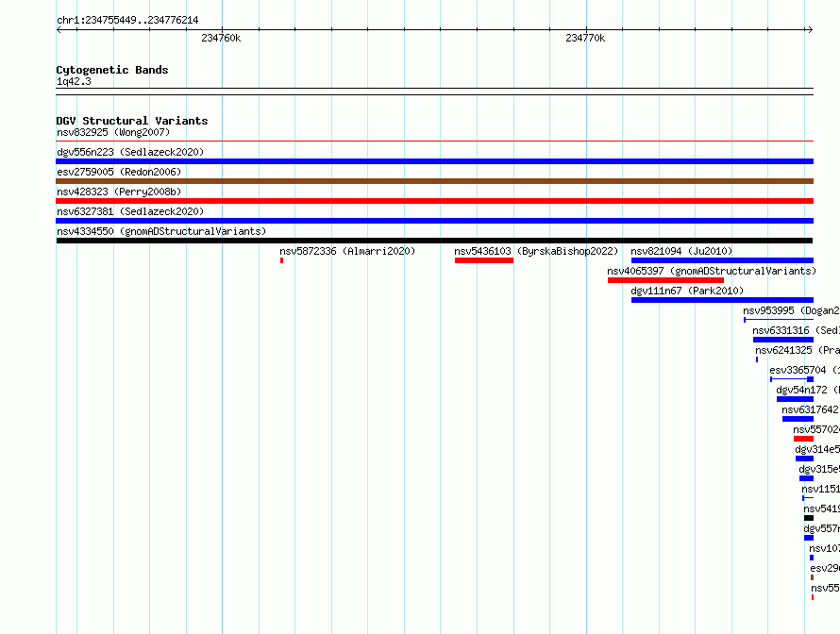Open nsv4065397 (gnomADStructuralVariants) label
The image size is (840, 634).
[x=712, y=271]
